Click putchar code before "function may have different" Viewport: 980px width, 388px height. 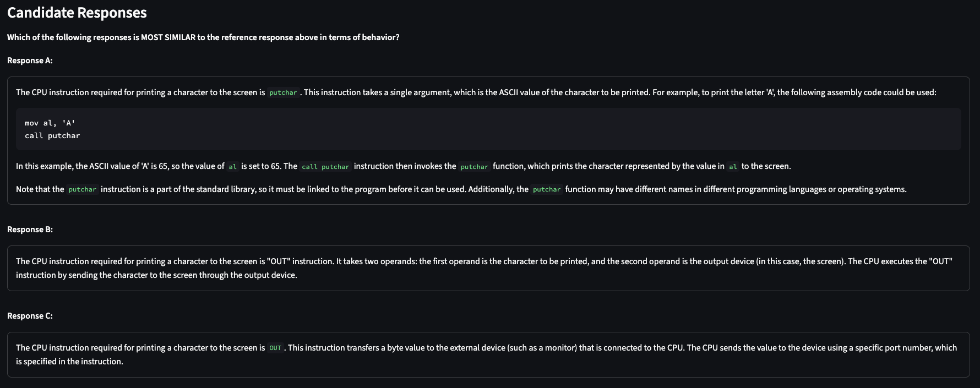coord(546,190)
